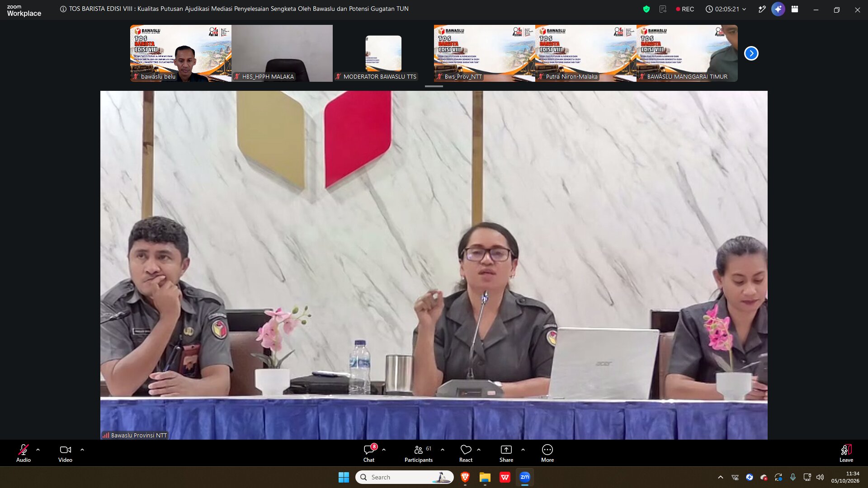Screen dimensions: 868x488
Task: Expand audio options arrow
Action: pos(38,450)
